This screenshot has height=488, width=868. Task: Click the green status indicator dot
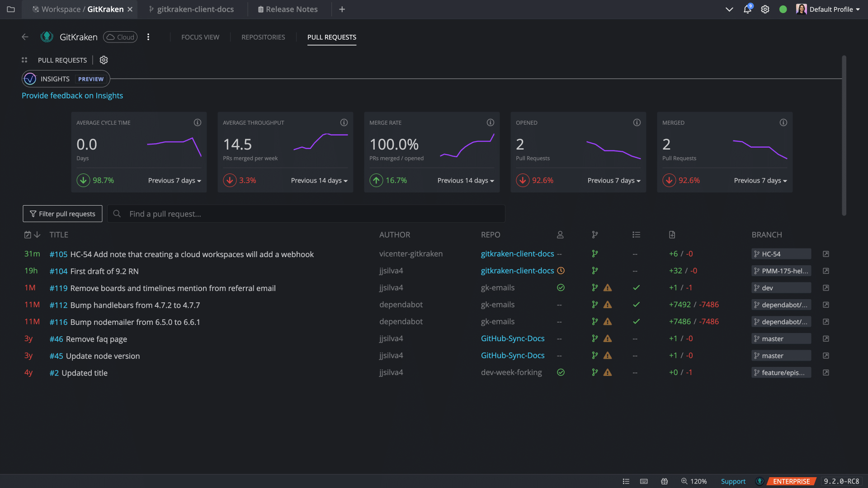[783, 9]
